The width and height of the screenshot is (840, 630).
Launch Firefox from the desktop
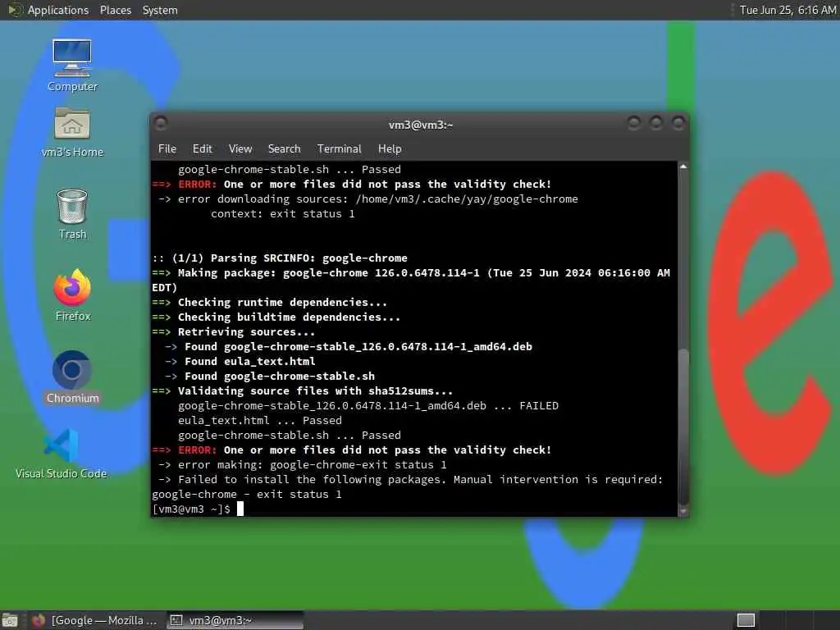pyautogui.click(x=73, y=295)
